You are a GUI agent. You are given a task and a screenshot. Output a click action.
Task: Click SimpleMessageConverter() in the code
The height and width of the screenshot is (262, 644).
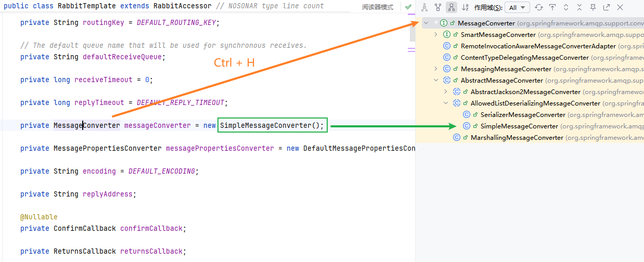pyautogui.click(x=272, y=125)
